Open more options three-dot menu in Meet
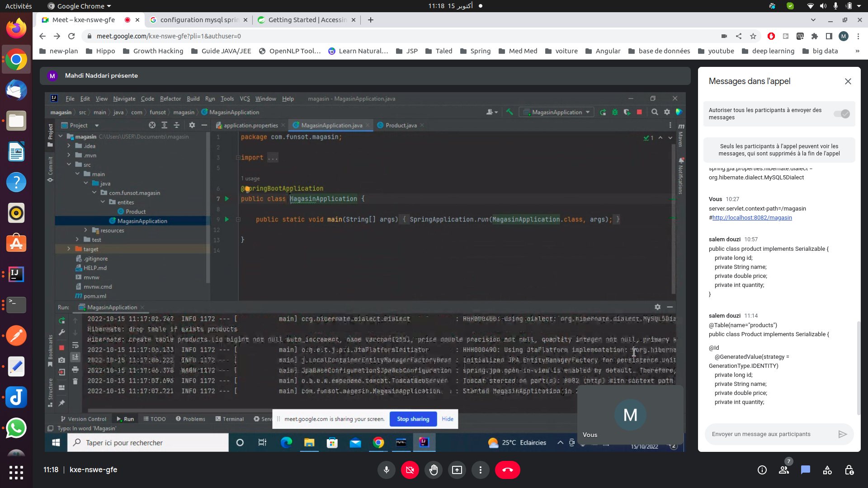Screen dimensions: 868x488 [481, 470]
